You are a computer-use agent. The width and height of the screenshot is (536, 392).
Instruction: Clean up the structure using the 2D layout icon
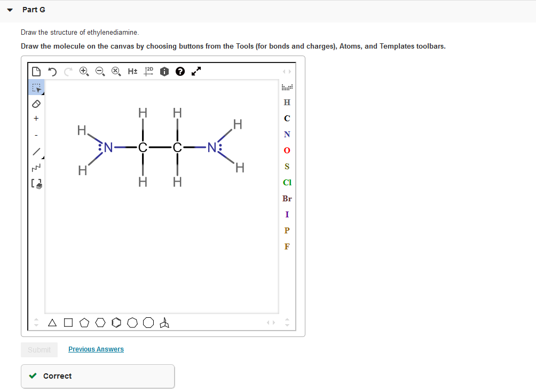pos(148,71)
